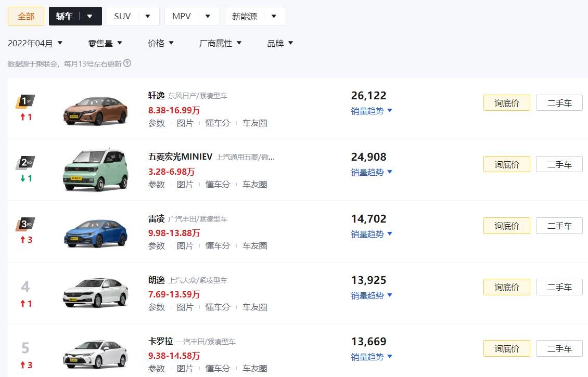
Task: Click the 3.28-6.98万 price text
Action: point(171,172)
